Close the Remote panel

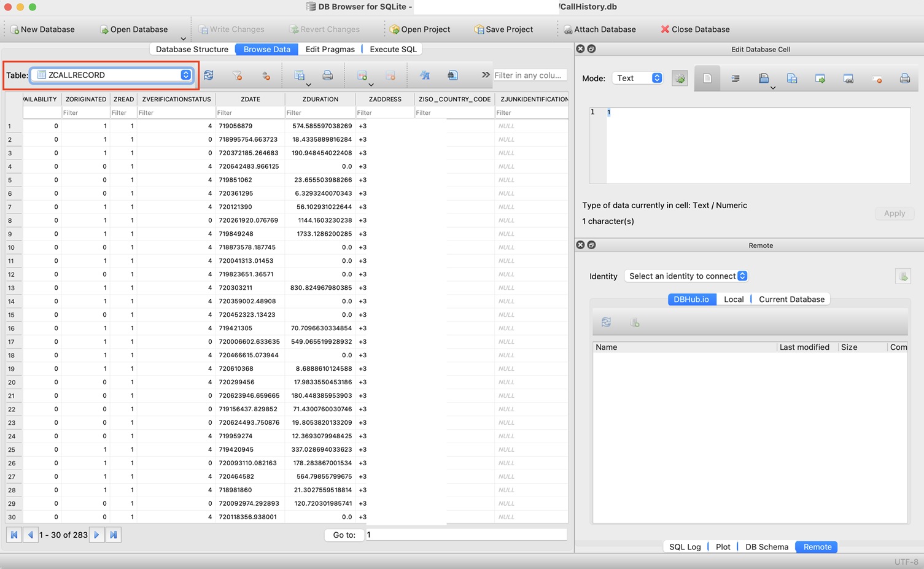[580, 245]
